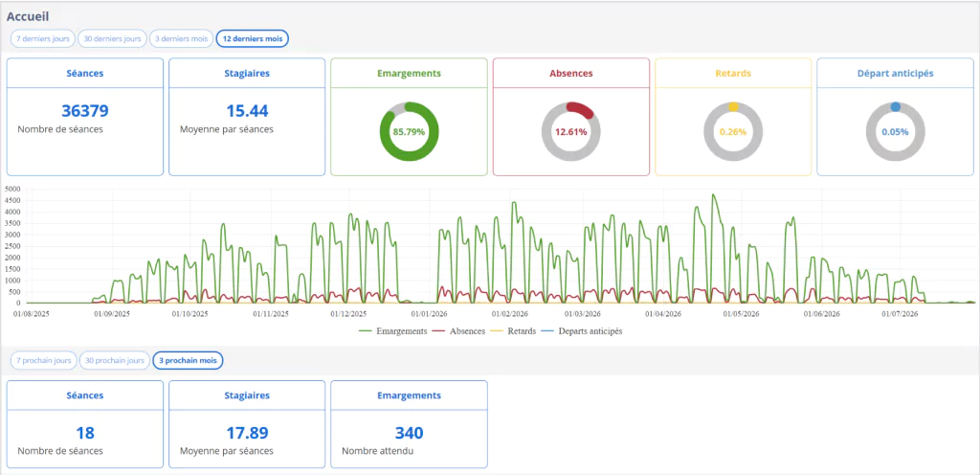Viewport: 980px width, 475px height.
Task: Click the green Emargements 85.79% donut chart
Action: coord(410,132)
